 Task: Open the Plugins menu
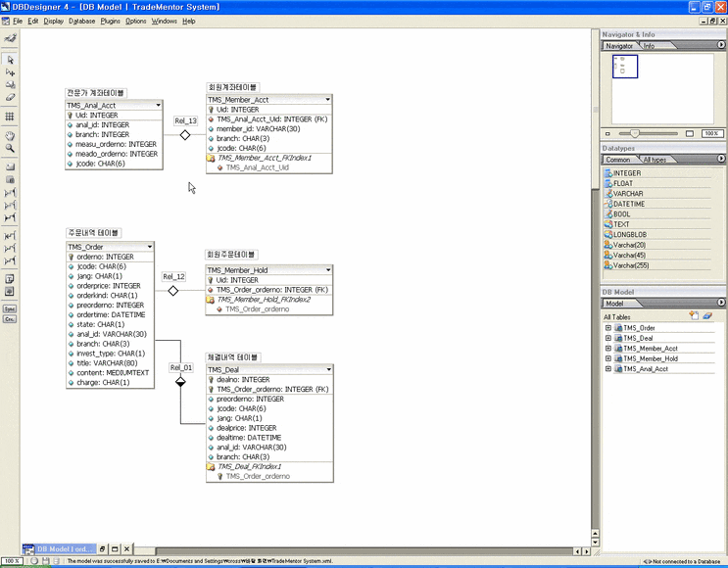pos(111,21)
